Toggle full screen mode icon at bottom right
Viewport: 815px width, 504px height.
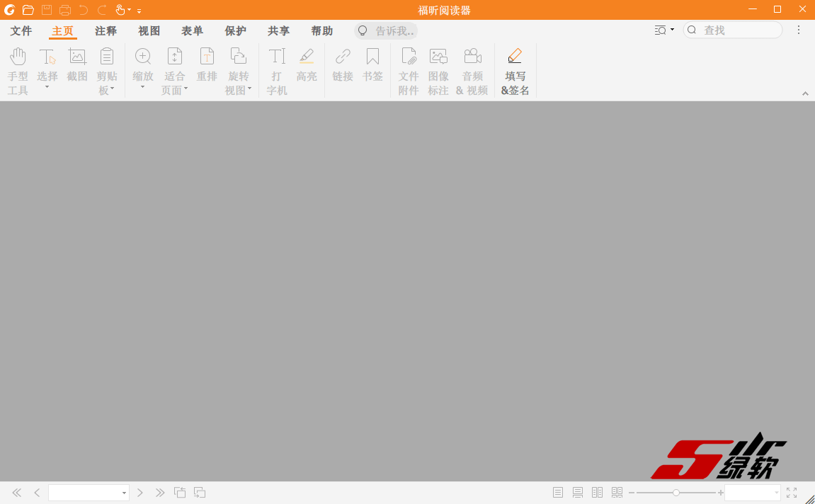coord(792,493)
